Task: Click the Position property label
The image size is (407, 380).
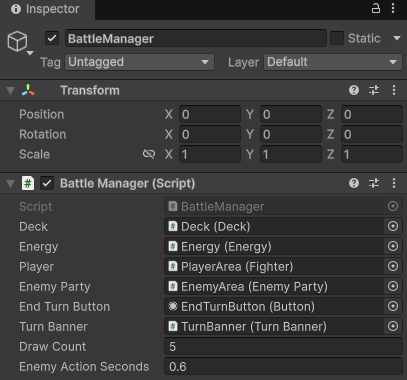Action: point(42,114)
